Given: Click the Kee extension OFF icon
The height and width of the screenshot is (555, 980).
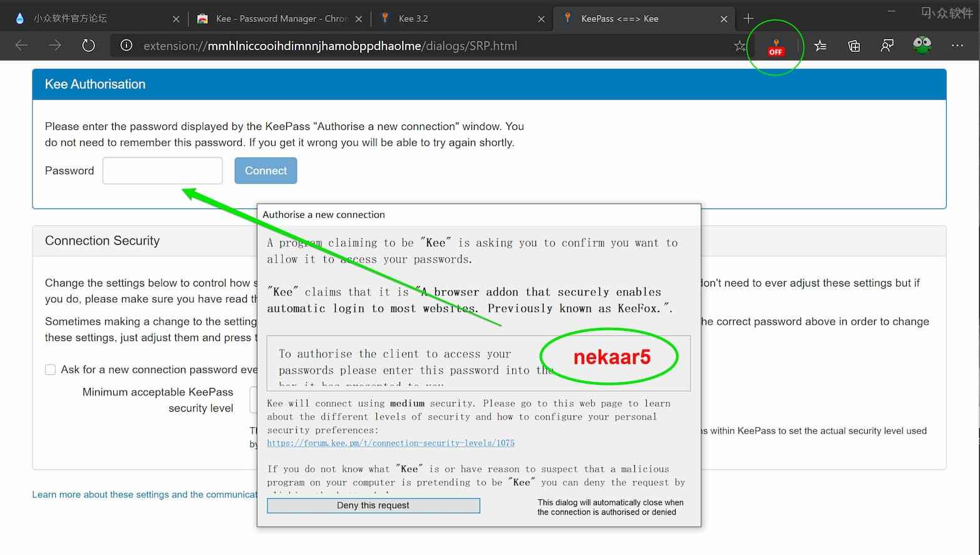Looking at the screenshot, I should point(776,46).
